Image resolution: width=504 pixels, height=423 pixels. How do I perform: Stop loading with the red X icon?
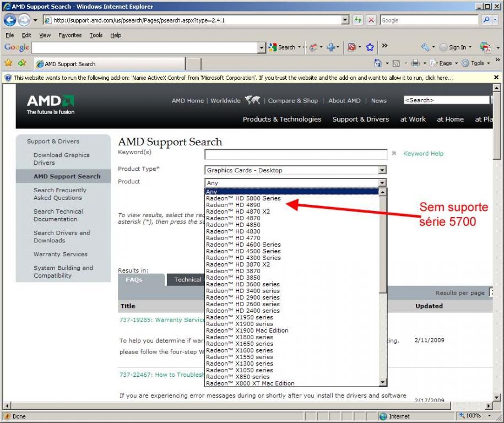371,20
